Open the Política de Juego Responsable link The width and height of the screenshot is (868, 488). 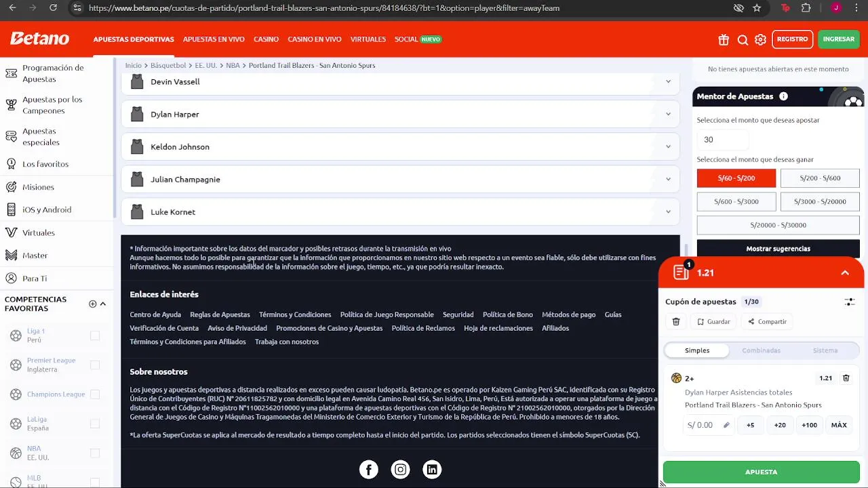coord(387,314)
